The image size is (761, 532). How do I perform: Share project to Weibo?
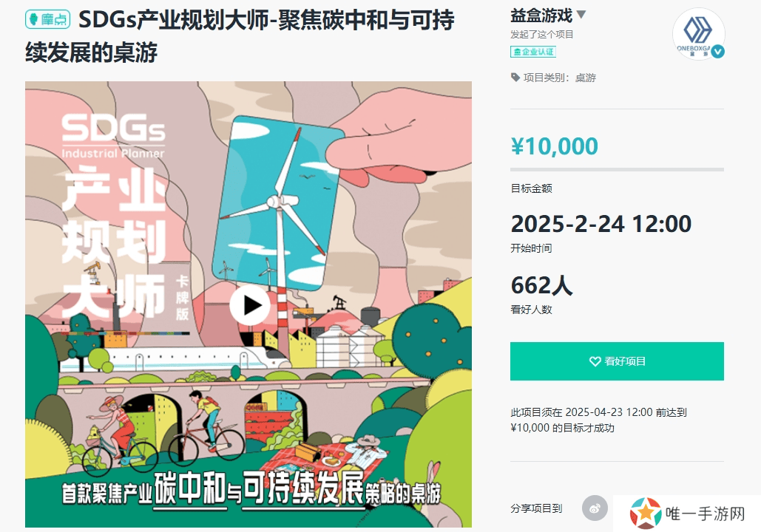(595, 508)
